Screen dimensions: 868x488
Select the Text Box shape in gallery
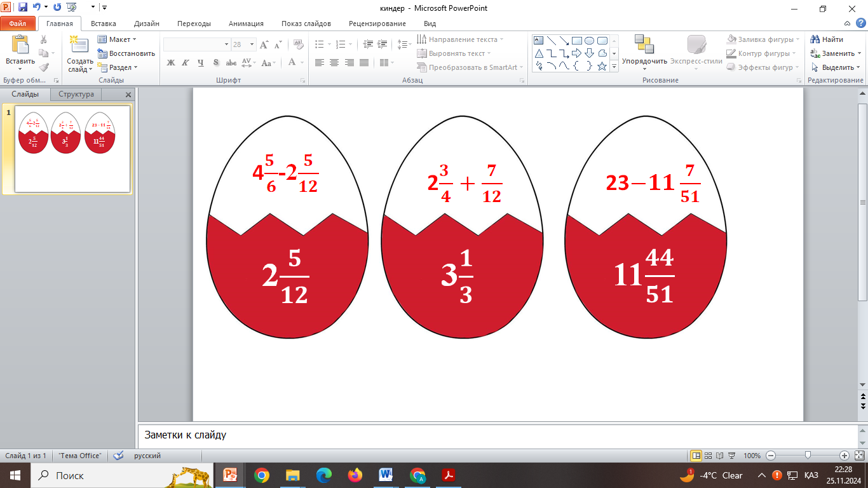(x=539, y=40)
